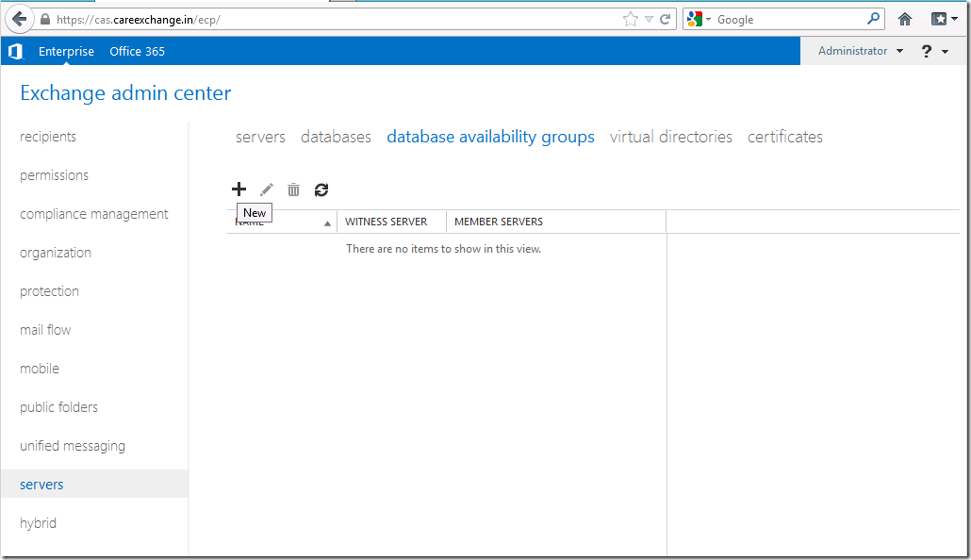971x560 pixels.
Task: Open the certificates tab
Action: point(784,137)
